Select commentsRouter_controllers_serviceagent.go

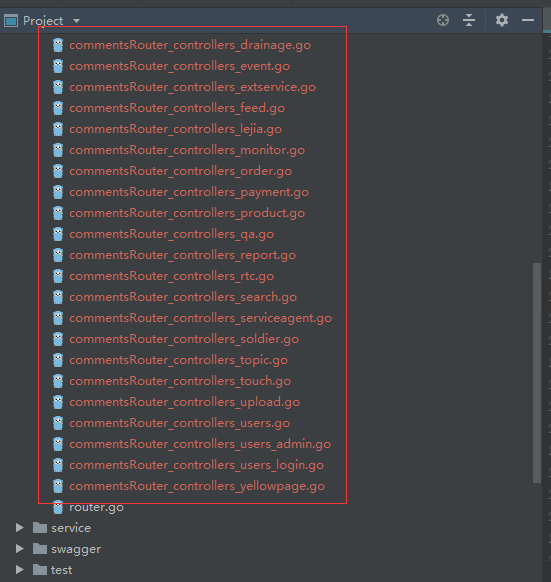[x=200, y=318]
